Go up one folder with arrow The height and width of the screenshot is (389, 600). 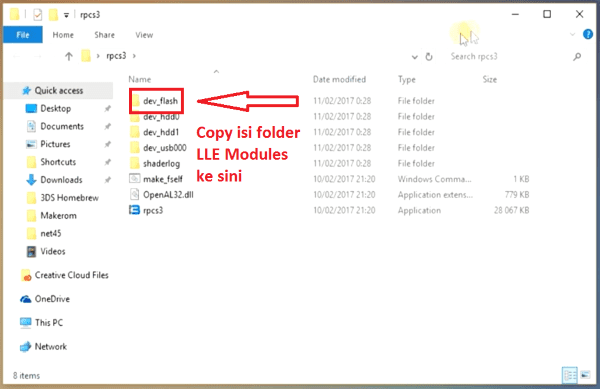pos(69,56)
